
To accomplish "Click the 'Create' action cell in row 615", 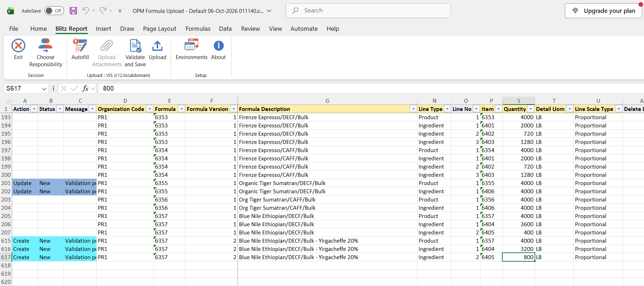I will pyautogui.click(x=25, y=241).
